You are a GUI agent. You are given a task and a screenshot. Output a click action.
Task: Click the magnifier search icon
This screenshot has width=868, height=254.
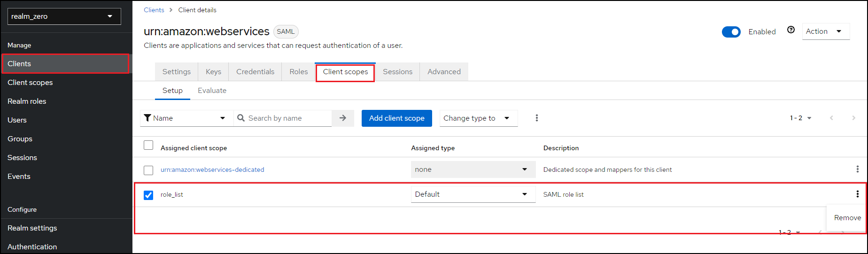pyautogui.click(x=241, y=118)
